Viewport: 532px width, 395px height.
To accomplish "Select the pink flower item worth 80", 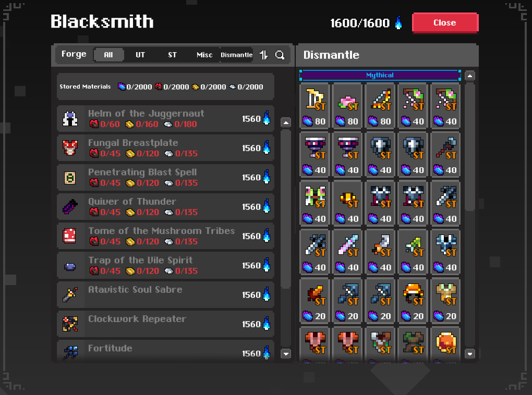I will (348, 105).
